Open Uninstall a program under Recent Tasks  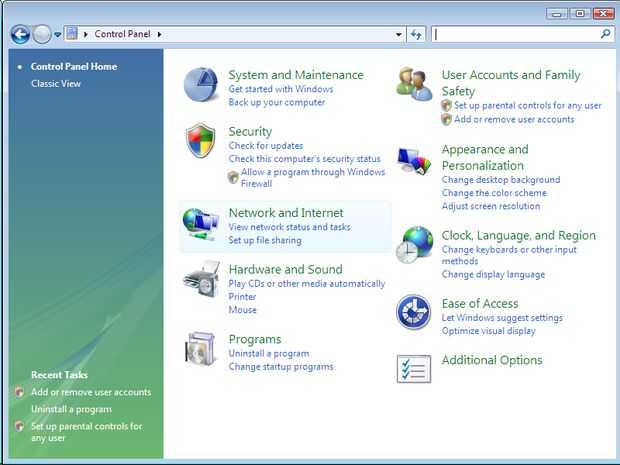click(x=71, y=409)
